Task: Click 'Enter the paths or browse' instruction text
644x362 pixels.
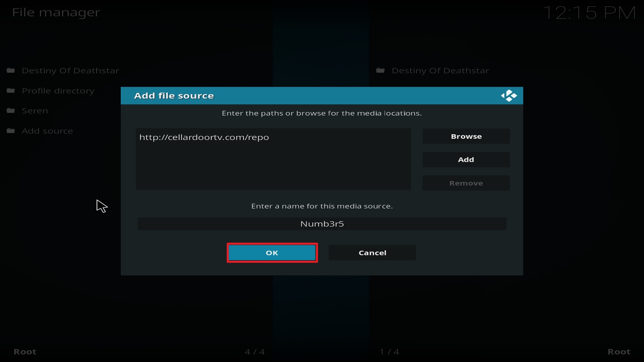Action: 322,113
